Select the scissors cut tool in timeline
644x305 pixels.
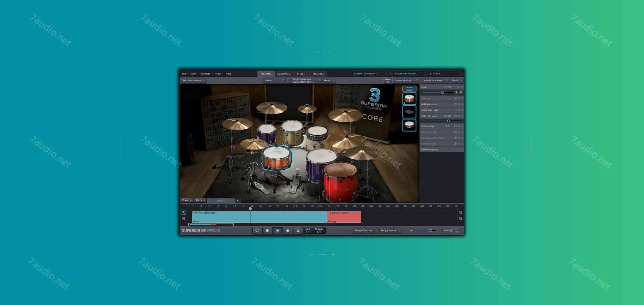183,218
